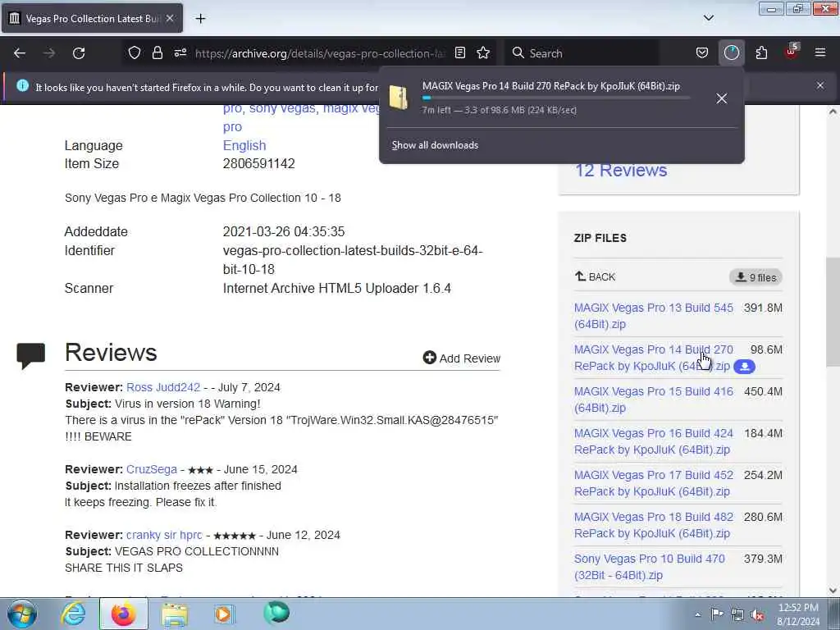The height and width of the screenshot is (630, 840).
Task: Go back with the browser Back arrow
Action: coord(20,53)
